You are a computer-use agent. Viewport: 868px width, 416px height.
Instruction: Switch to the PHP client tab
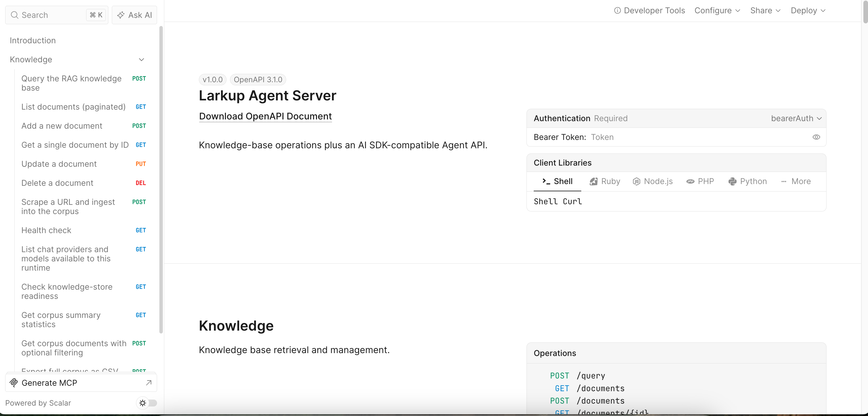pos(700,181)
